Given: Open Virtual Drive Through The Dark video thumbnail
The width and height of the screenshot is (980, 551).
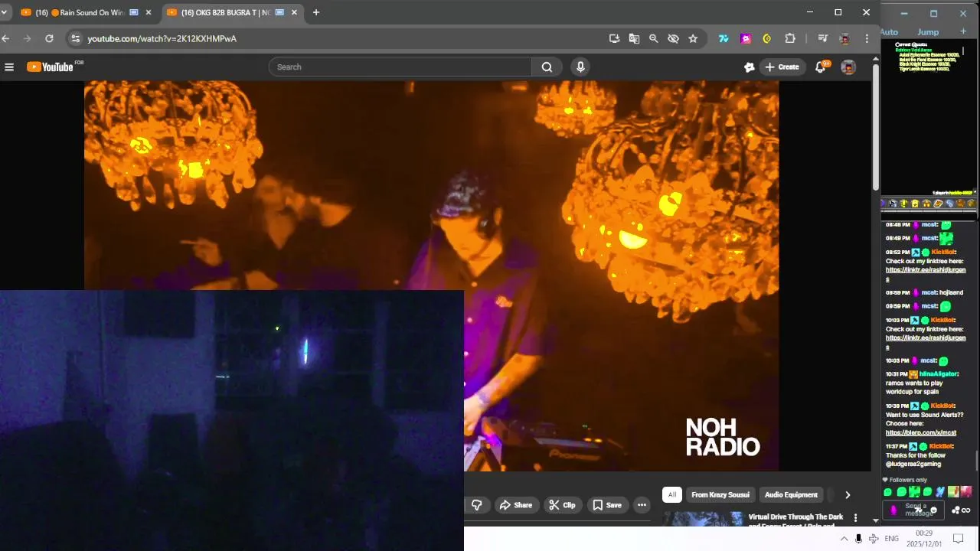Looking at the screenshot, I should click(703, 519).
